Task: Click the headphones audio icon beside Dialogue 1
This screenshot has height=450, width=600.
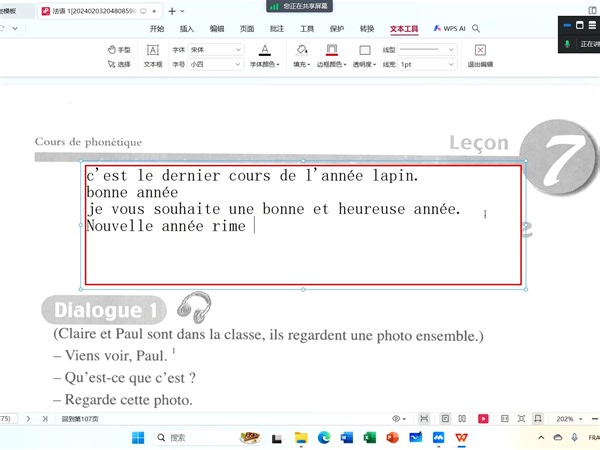Action: coord(194,307)
